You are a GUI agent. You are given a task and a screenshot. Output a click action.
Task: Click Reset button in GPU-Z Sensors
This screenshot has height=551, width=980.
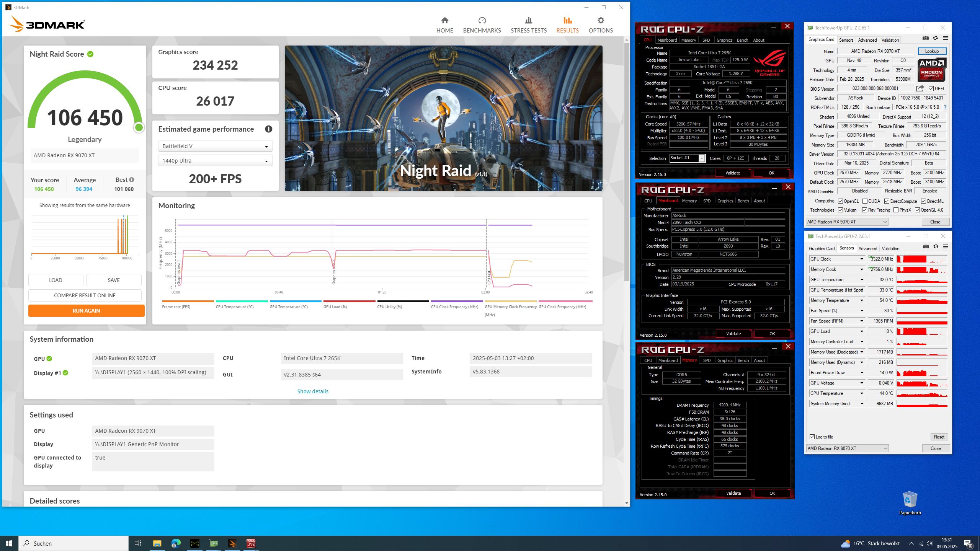[x=939, y=437]
